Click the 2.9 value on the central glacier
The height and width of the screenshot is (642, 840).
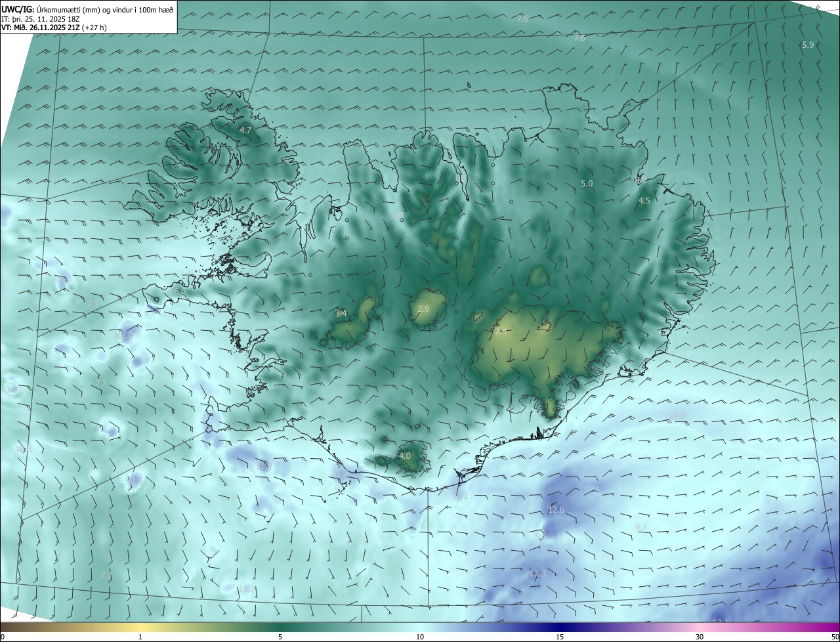(x=423, y=309)
